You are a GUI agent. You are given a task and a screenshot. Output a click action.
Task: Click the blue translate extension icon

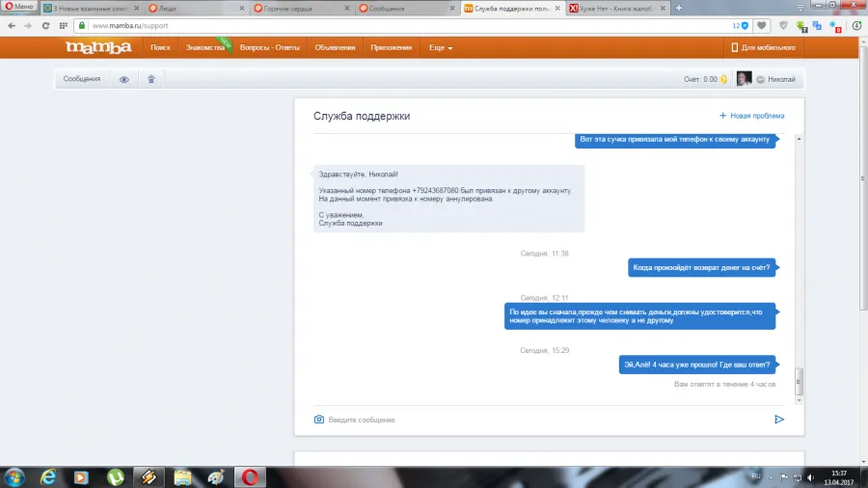click(x=818, y=26)
